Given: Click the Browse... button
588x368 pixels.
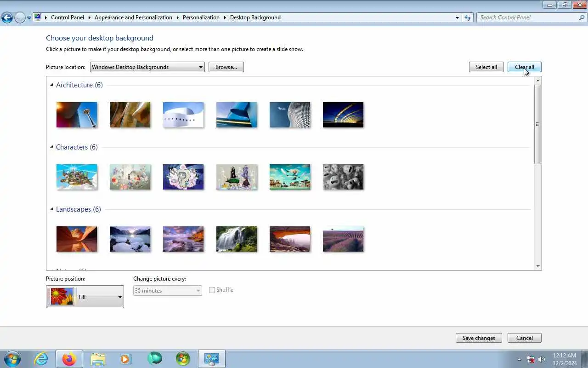Looking at the screenshot, I should [226, 67].
